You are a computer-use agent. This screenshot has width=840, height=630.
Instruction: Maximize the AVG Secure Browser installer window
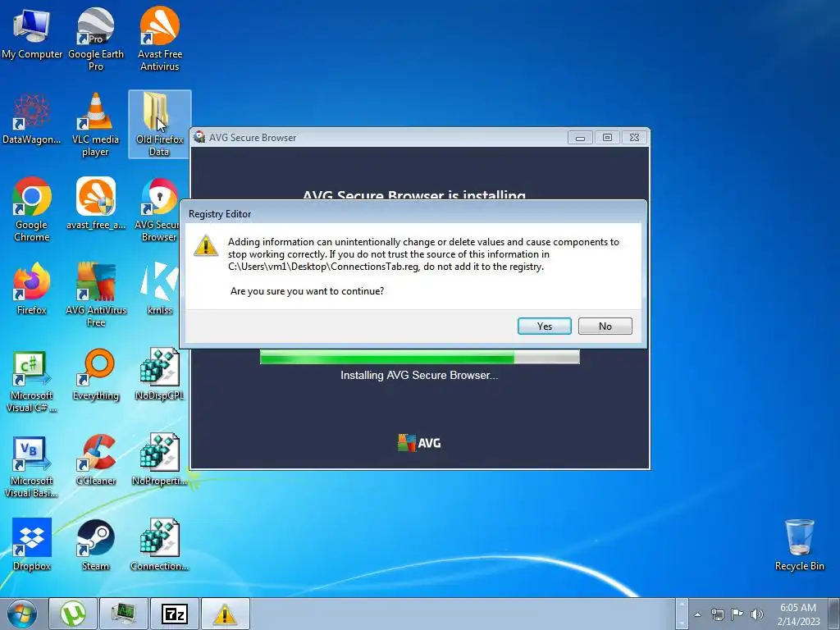click(x=607, y=138)
